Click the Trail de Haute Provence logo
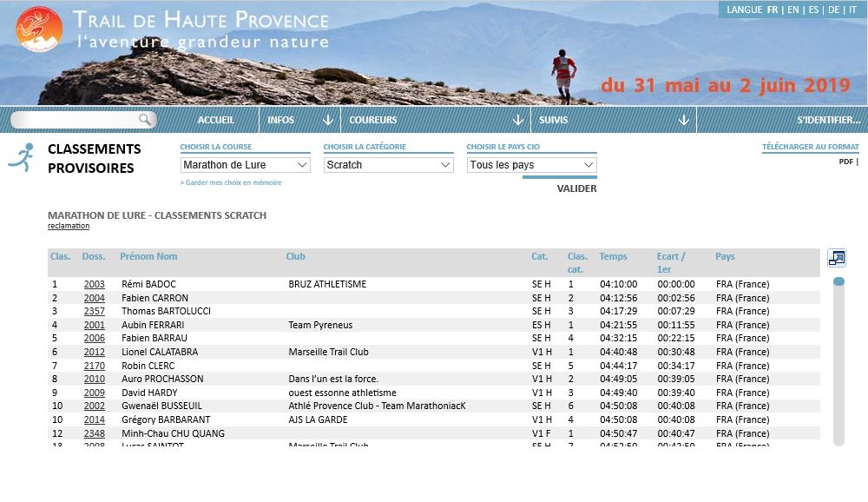The image size is (868, 502). [x=39, y=30]
